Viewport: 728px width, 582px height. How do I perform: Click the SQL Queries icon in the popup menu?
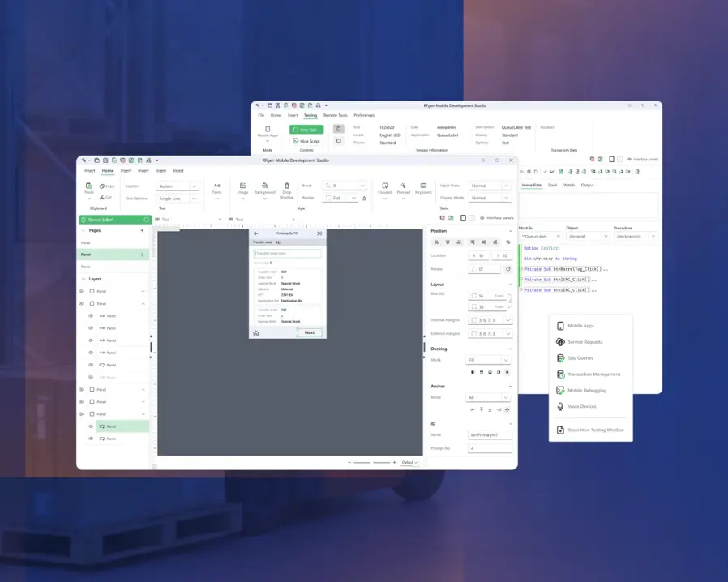[561, 357]
